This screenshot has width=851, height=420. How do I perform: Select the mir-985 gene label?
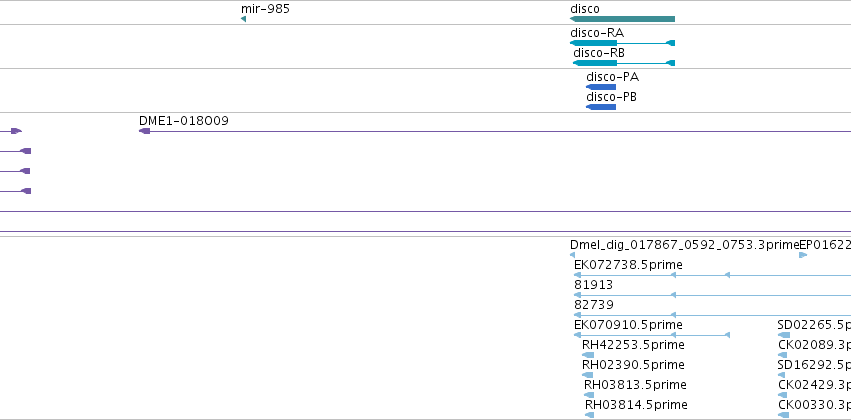(265, 9)
